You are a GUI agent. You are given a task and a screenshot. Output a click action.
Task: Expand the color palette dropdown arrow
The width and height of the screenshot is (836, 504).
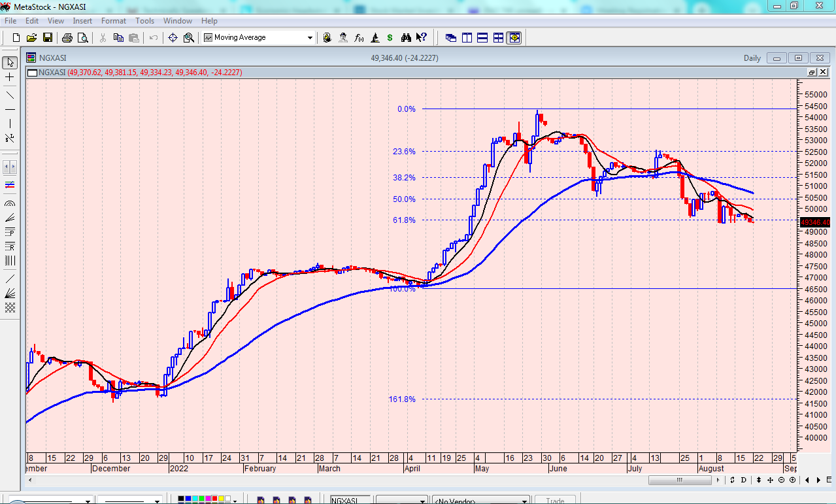[235, 500]
